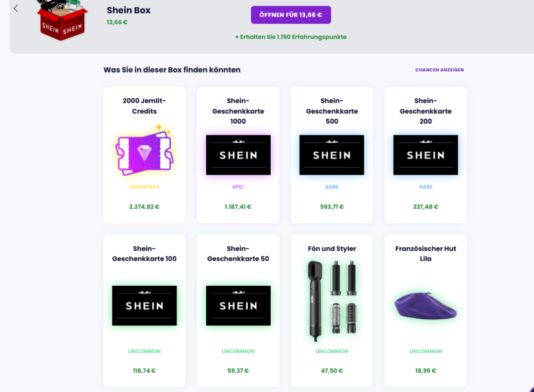Viewport: 534px width, 392px height.
Task: Click the purple Jemlit credits ticket icon
Action: (144, 151)
